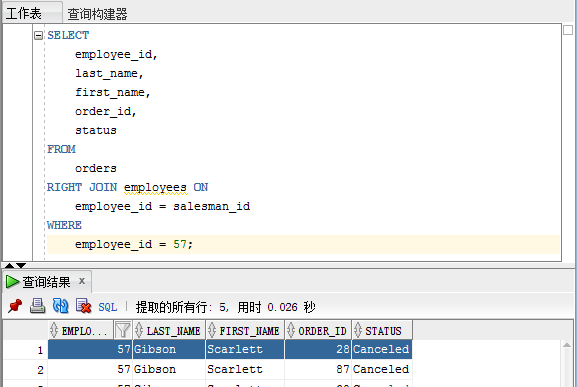Click salesman_id in the join condition

(x=212, y=206)
